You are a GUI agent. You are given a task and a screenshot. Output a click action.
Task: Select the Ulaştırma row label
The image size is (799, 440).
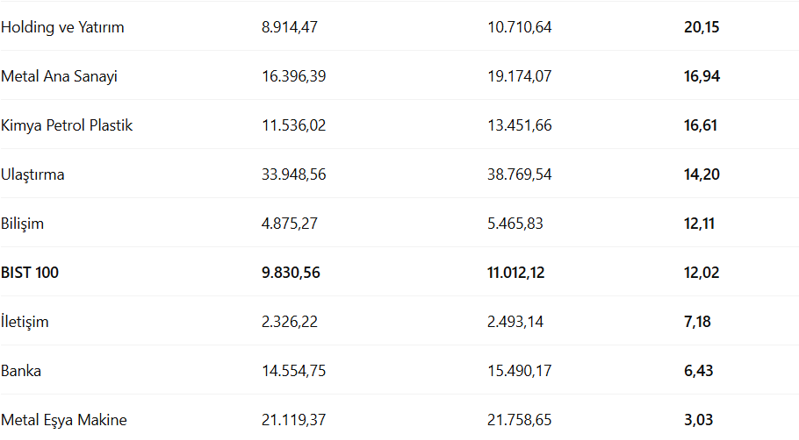click(x=33, y=174)
